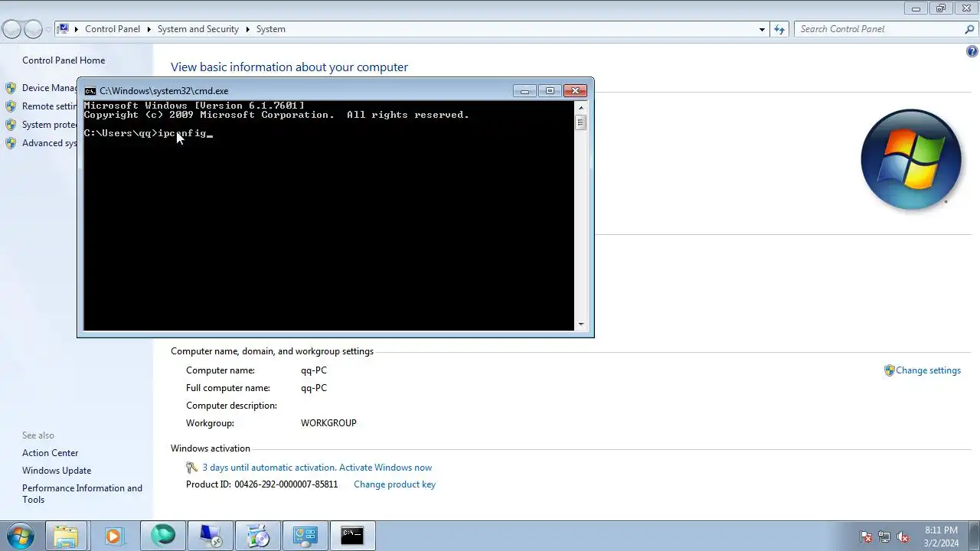Click the cmd scrollbar up arrow

(580, 107)
